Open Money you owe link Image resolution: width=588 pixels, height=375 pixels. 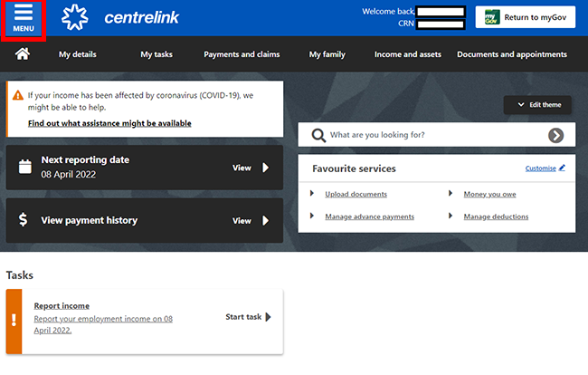489,194
